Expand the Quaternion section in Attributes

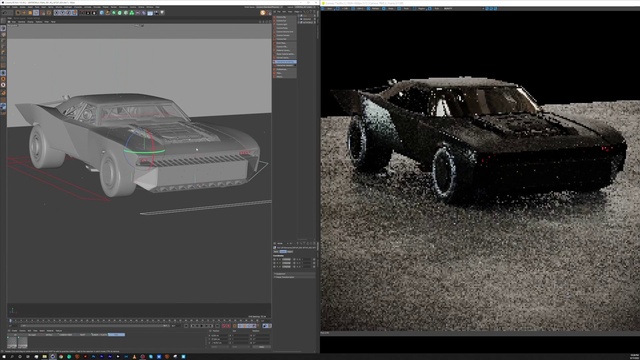(x=294, y=274)
